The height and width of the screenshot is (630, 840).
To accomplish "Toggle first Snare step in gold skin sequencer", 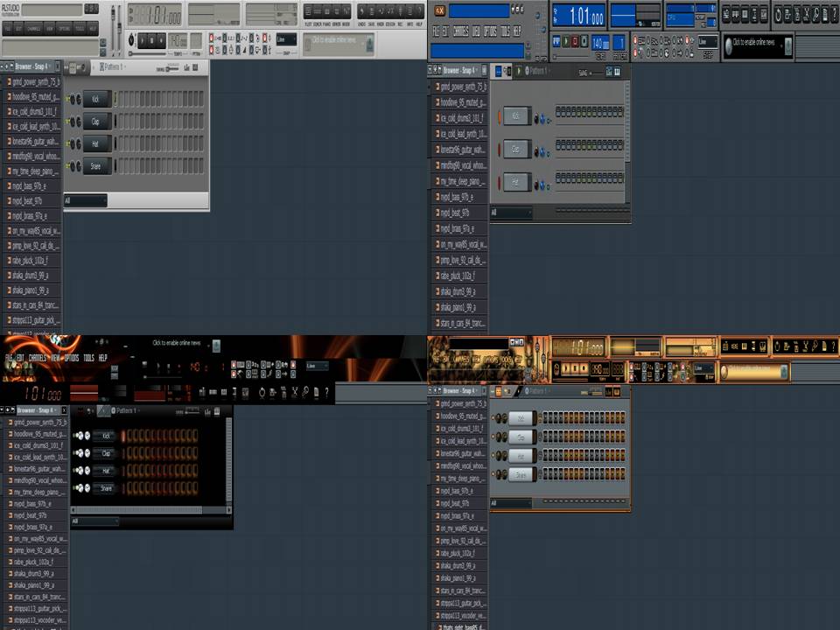I will tap(546, 474).
